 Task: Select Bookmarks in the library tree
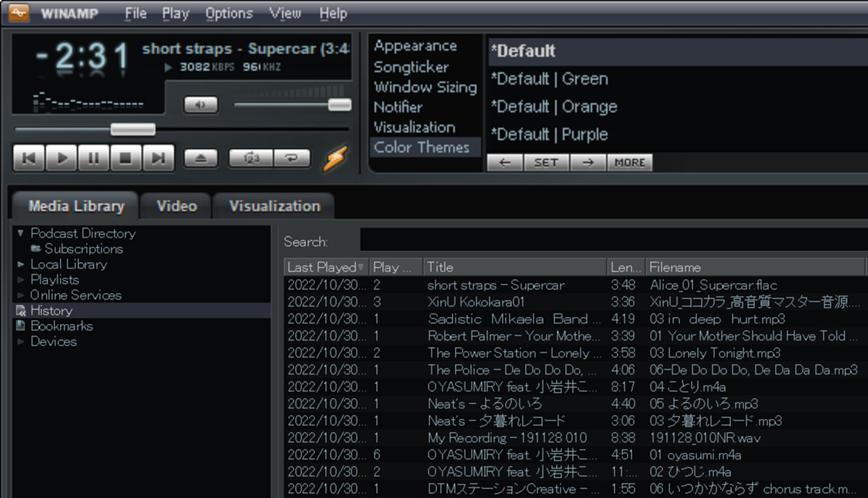coord(61,326)
